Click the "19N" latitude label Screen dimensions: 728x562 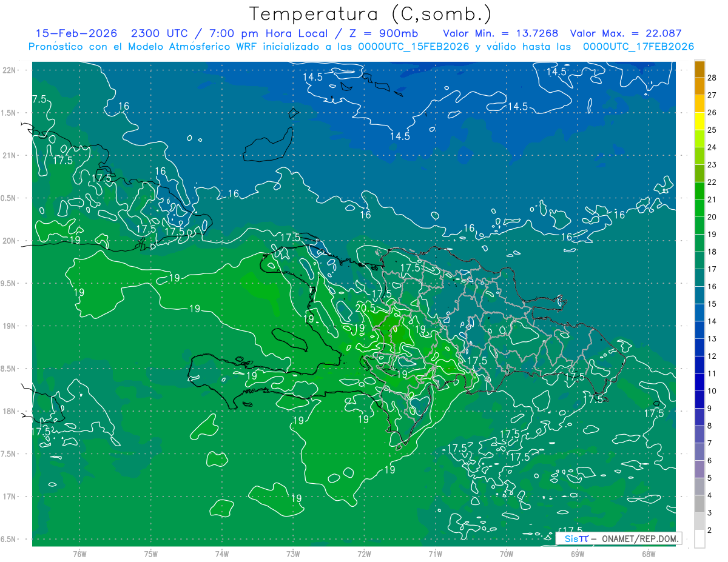click(x=9, y=326)
